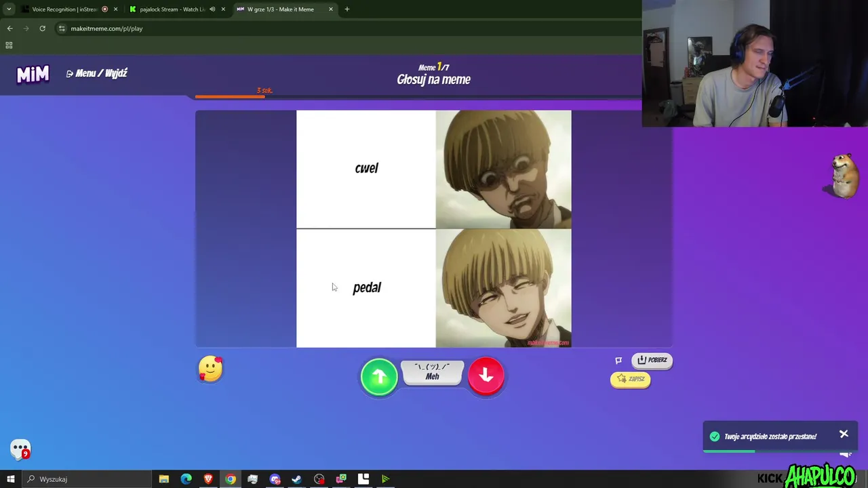Viewport: 868px width, 488px height.
Task: Open the chat bubble with unread messages
Action: (20, 449)
